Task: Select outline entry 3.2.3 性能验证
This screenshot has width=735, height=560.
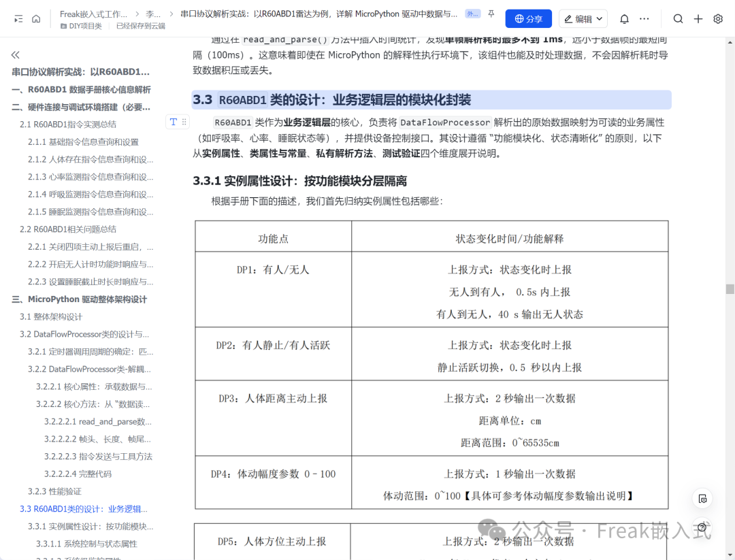Action: point(54,491)
